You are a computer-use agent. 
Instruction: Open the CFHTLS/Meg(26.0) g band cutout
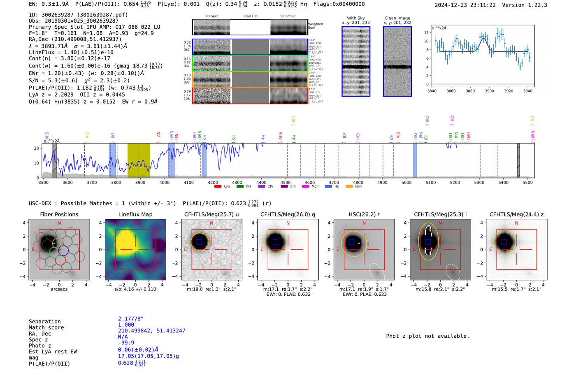pos(288,249)
